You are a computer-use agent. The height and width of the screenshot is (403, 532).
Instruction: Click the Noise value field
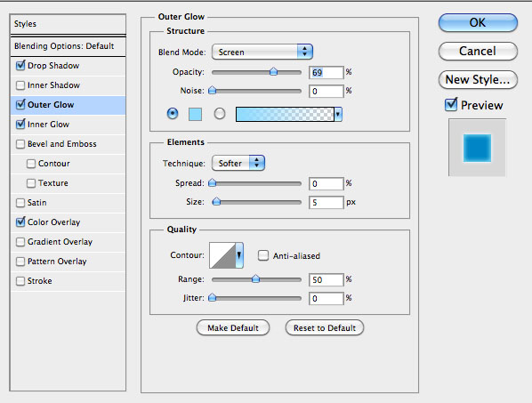pyautogui.click(x=326, y=92)
